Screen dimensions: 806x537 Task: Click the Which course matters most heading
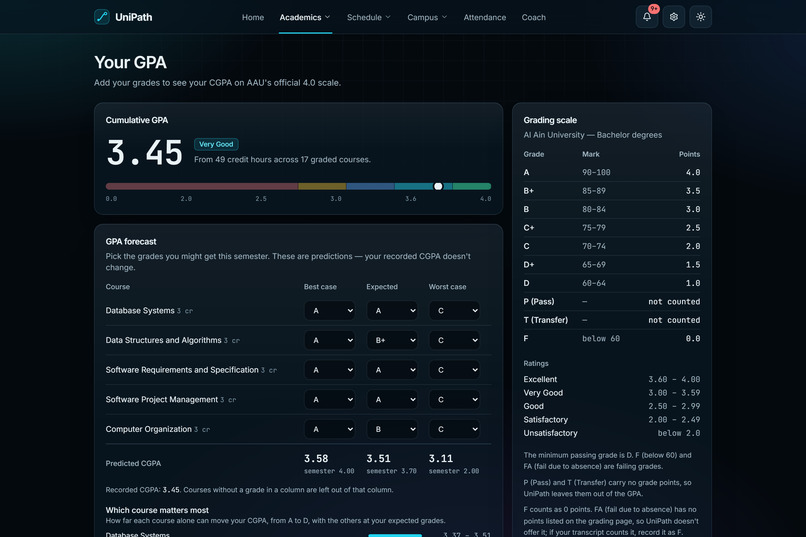[157, 510]
